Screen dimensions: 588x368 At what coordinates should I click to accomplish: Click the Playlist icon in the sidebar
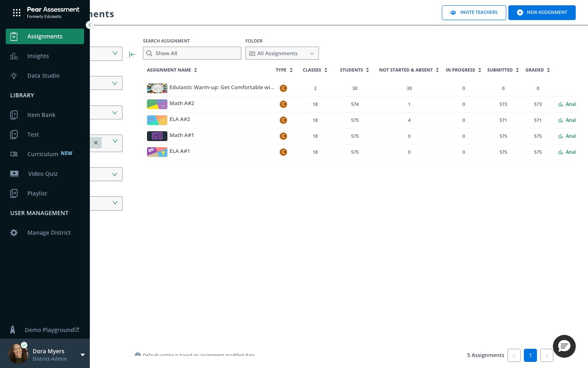[x=14, y=193]
